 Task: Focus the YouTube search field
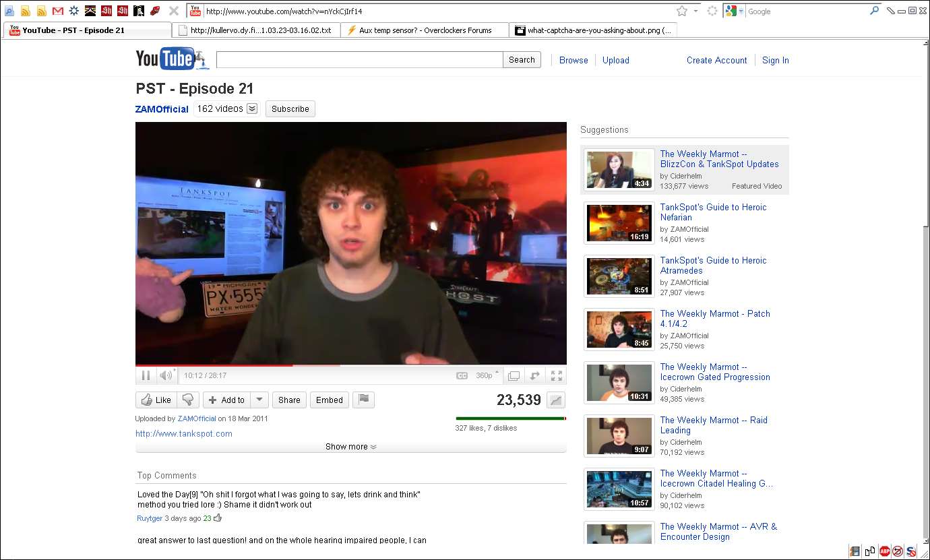360,60
